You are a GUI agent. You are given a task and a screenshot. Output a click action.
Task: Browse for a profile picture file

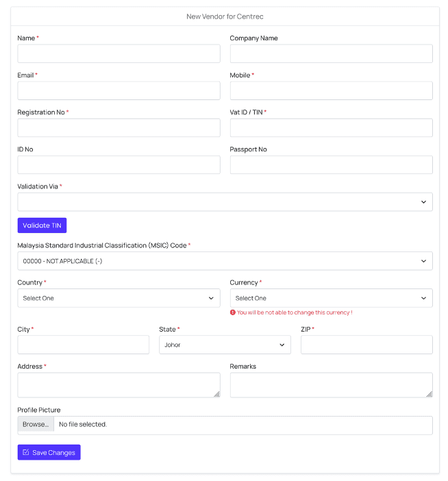pyautogui.click(x=36, y=425)
